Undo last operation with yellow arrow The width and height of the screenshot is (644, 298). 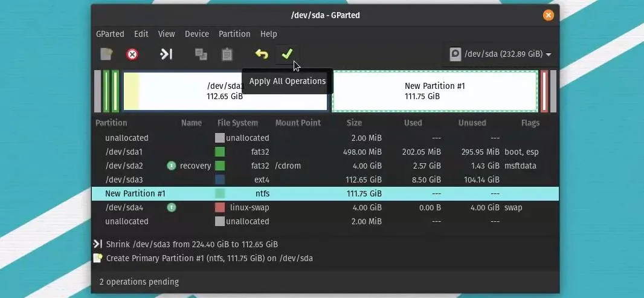pyautogui.click(x=261, y=54)
